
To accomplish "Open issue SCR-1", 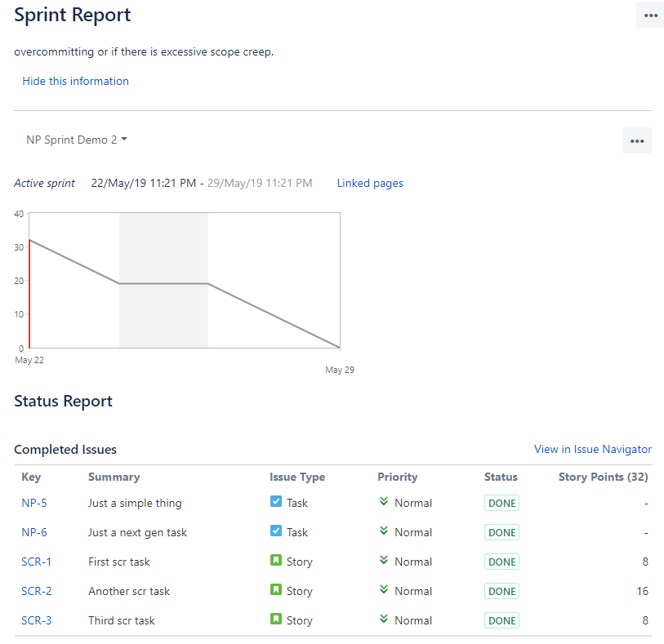I will (37, 562).
